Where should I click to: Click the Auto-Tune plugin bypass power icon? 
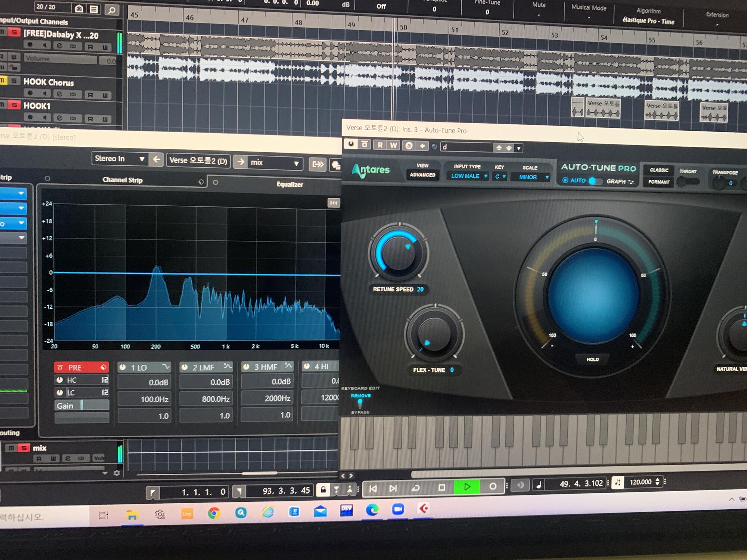[x=351, y=144]
